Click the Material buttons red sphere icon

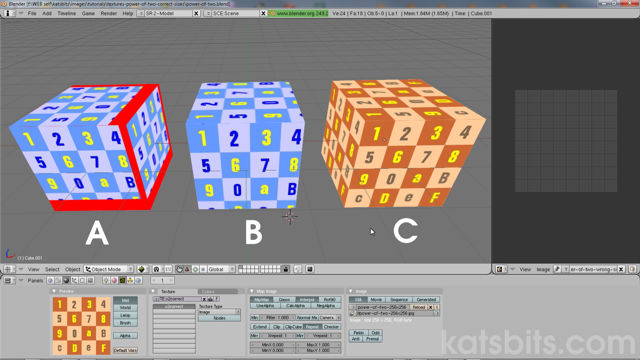pyautogui.click(x=114, y=280)
